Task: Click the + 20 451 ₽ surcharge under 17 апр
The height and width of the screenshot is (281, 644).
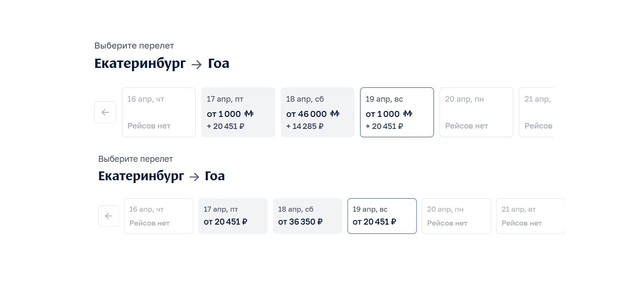Action: (x=225, y=126)
